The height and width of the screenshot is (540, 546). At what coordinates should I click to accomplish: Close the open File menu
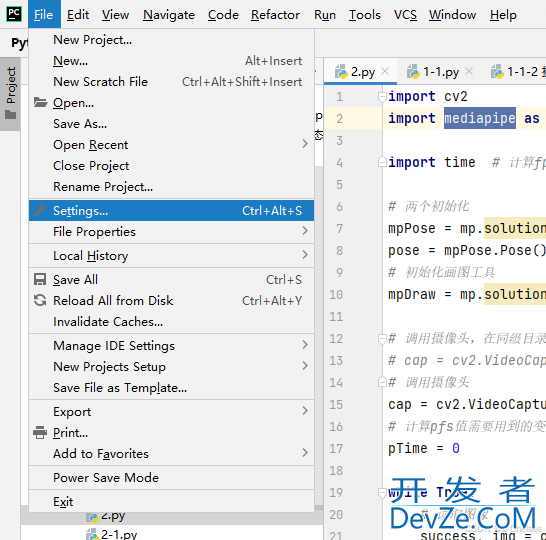(x=44, y=14)
